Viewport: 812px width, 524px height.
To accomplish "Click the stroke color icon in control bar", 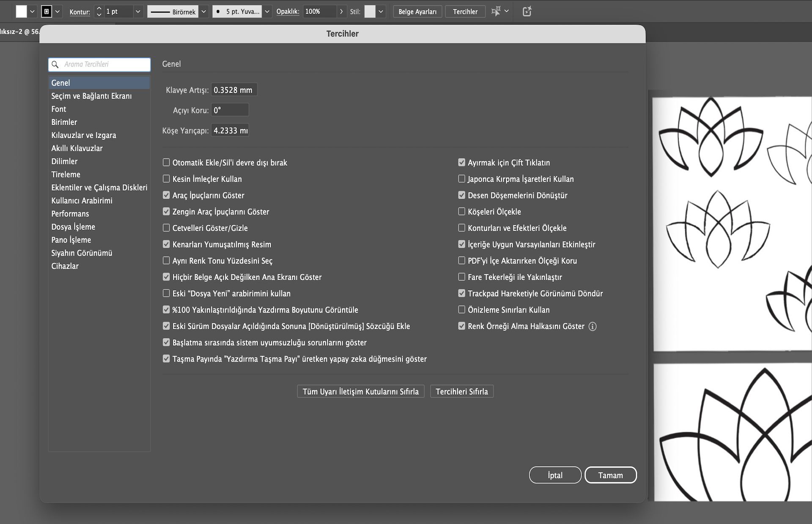I will pos(47,11).
